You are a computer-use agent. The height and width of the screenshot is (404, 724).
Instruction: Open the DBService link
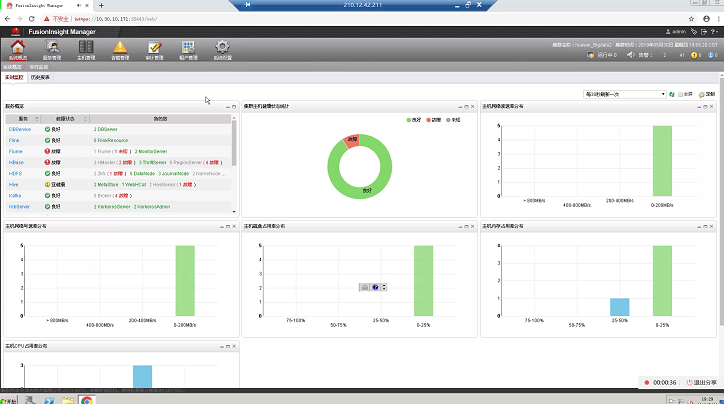(x=20, y=129)
